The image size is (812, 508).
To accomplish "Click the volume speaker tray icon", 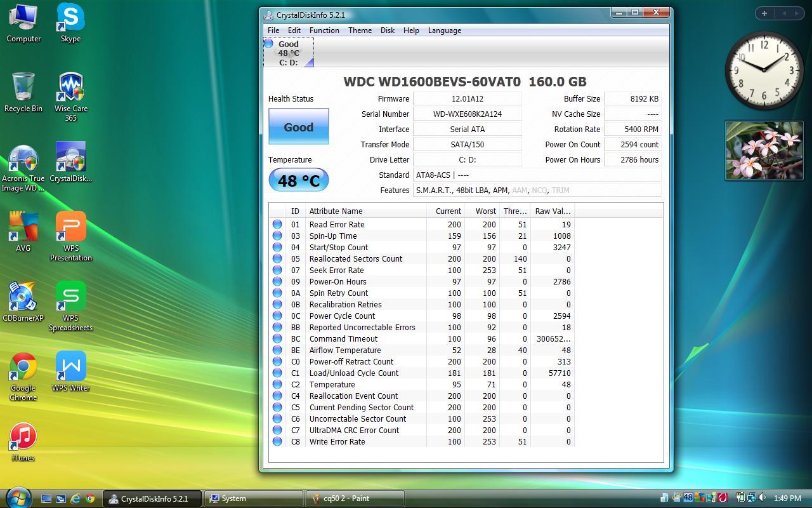I will pos(762,498).
